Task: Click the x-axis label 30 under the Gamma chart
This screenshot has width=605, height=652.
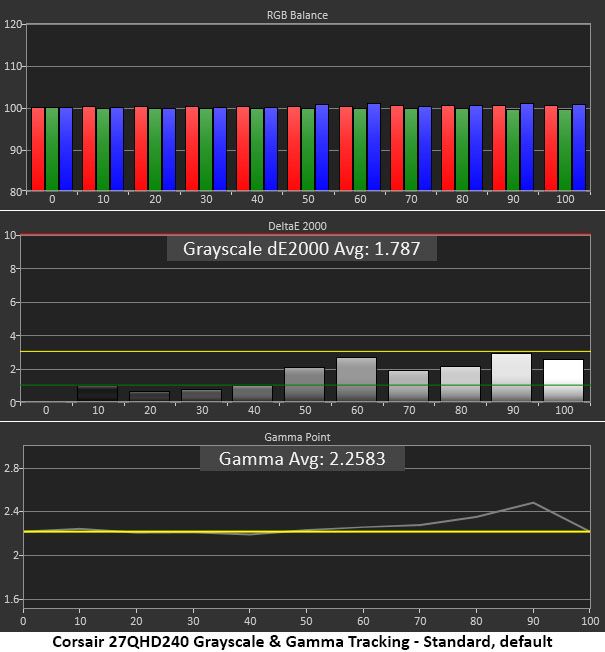Action: [193, 621]
